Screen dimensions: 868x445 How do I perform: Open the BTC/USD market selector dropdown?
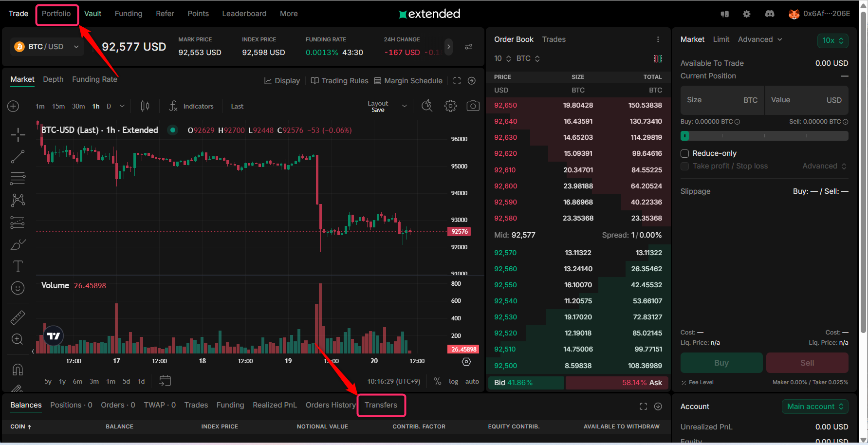(47, 47)
